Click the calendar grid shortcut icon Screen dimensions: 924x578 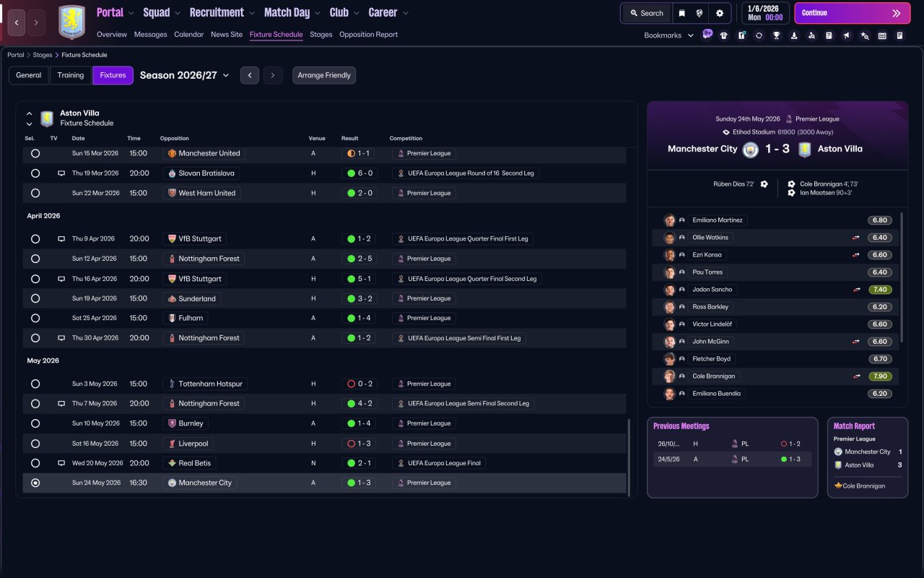pyautogui.click(x=882, y=35)
